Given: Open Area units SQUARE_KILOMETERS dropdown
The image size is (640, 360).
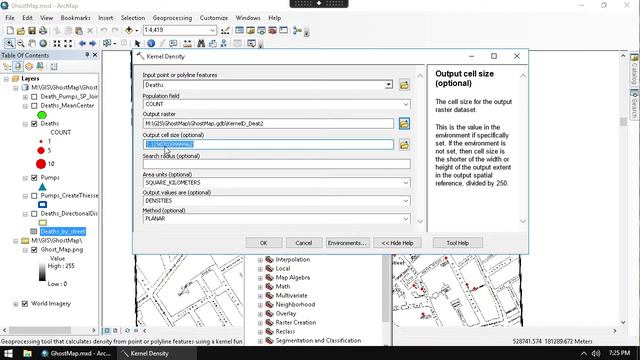Looking at the screenshot, I should click(x=406, y=183).
